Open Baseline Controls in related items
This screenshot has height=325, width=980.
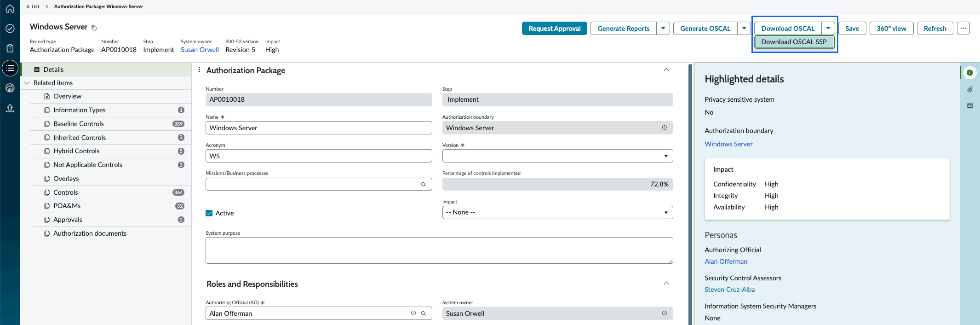click(110, 124)
